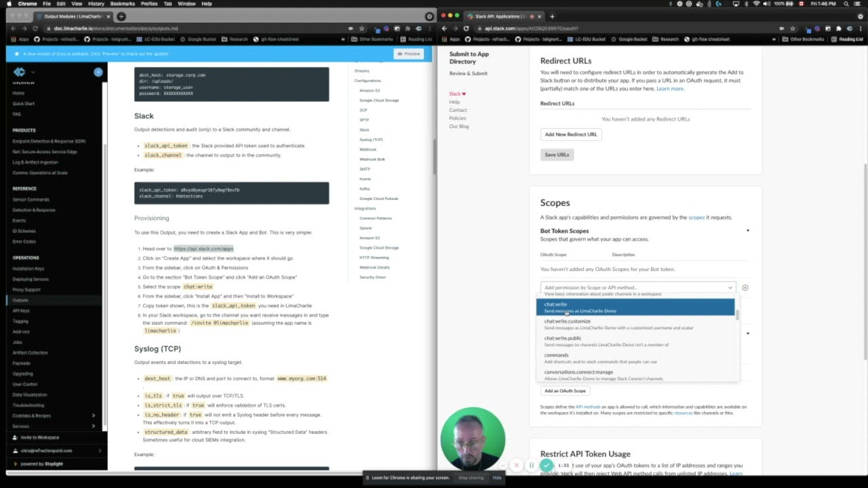The height and width of the screenshot is (488, 868).
Task: Open Reading List in Slack window bookmarks bar
Action: [x=847, y=39]
